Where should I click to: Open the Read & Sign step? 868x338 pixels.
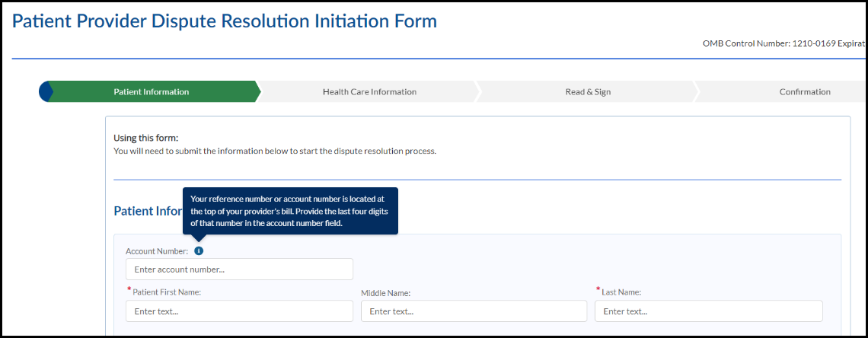point(587,92)
